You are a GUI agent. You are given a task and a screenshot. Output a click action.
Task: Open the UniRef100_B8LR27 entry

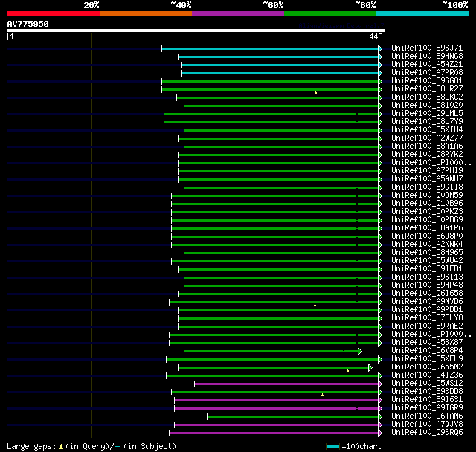tap(427, 89)
